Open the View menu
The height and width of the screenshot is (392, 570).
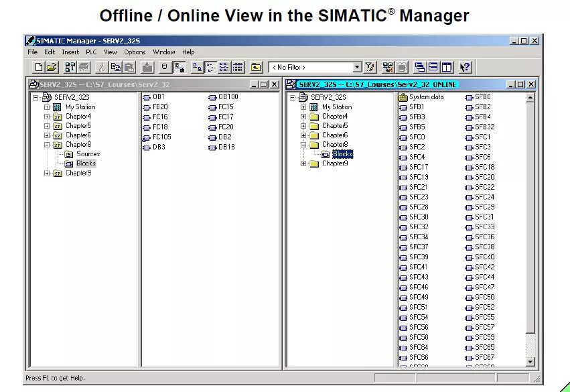coord(110,52)
